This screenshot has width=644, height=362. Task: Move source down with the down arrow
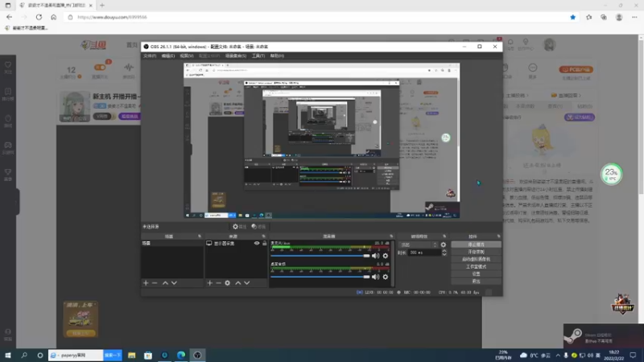[x=247, y=283]
